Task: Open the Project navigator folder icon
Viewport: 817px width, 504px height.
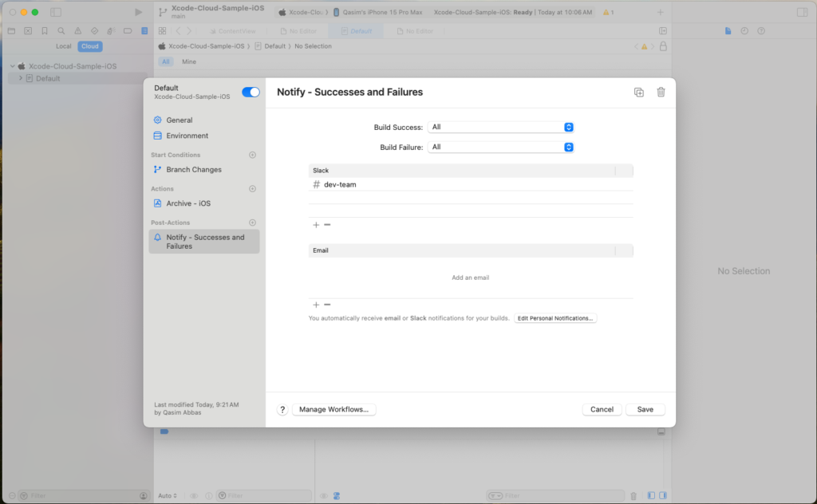Action: coord(11,31)
